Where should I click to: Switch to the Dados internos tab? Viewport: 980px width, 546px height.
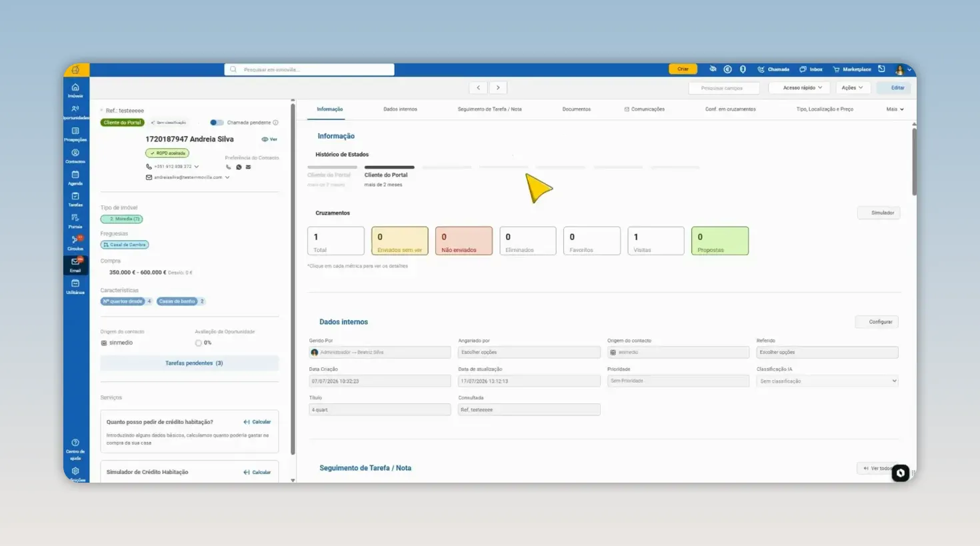(x=400, y=109)
